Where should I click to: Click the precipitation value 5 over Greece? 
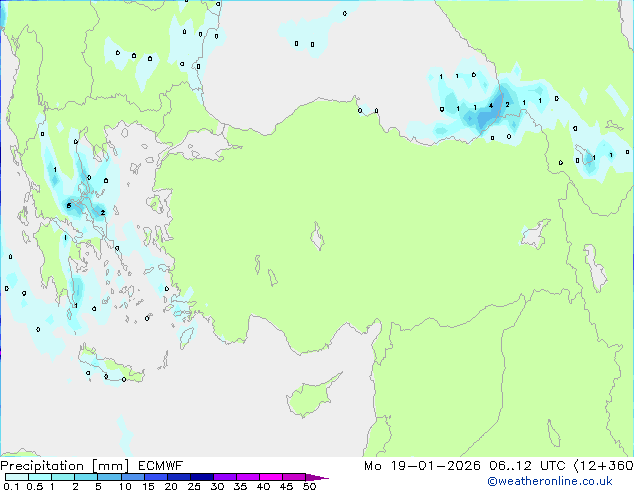coord(69,206)
